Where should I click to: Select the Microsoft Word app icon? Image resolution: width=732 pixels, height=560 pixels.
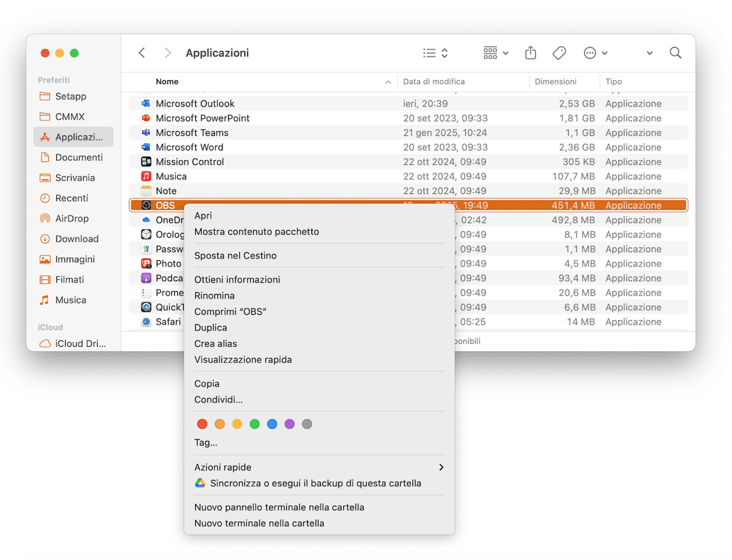[x=146, y=147]
